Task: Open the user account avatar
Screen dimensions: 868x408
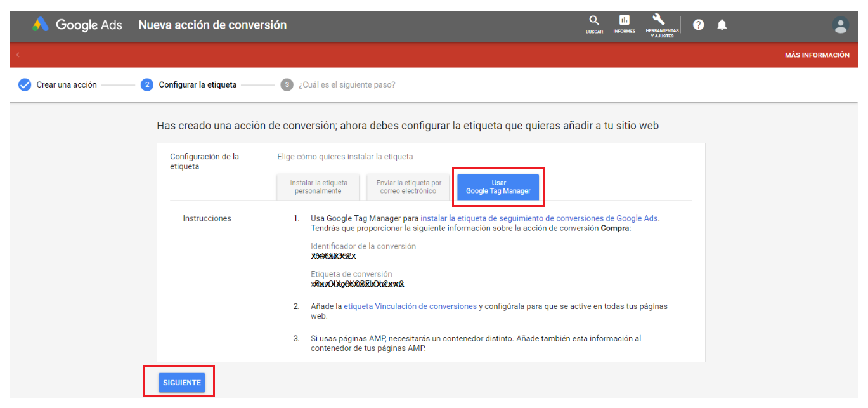Action: [x=841, y=25]
